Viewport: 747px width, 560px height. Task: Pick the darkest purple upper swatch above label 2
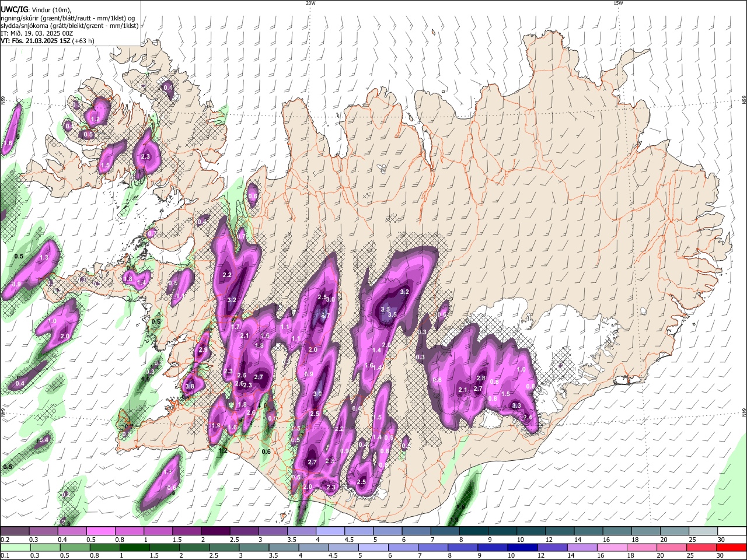pos(215,531)
